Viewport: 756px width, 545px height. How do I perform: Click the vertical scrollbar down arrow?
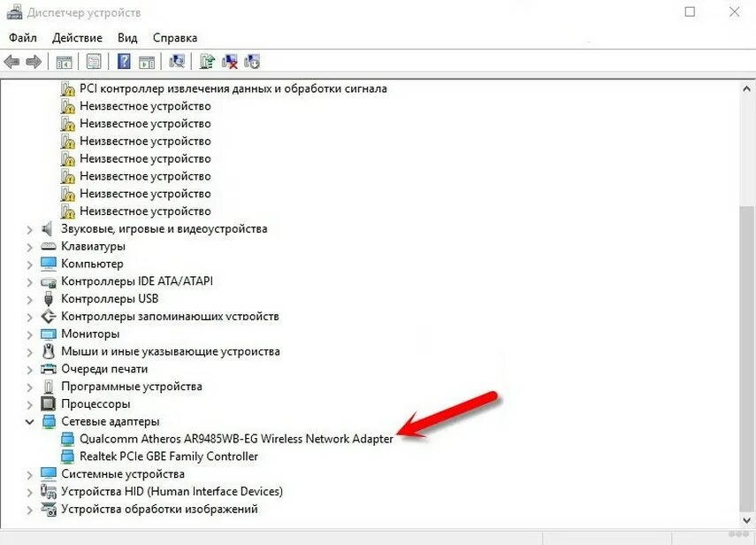pos(746,520)
